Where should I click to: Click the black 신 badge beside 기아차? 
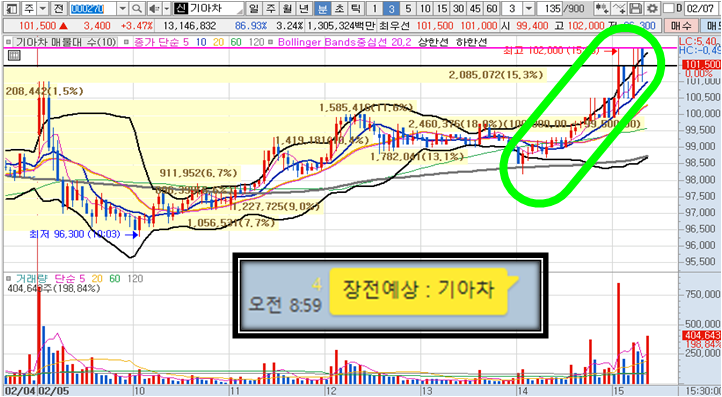click(x=181, y=8)
